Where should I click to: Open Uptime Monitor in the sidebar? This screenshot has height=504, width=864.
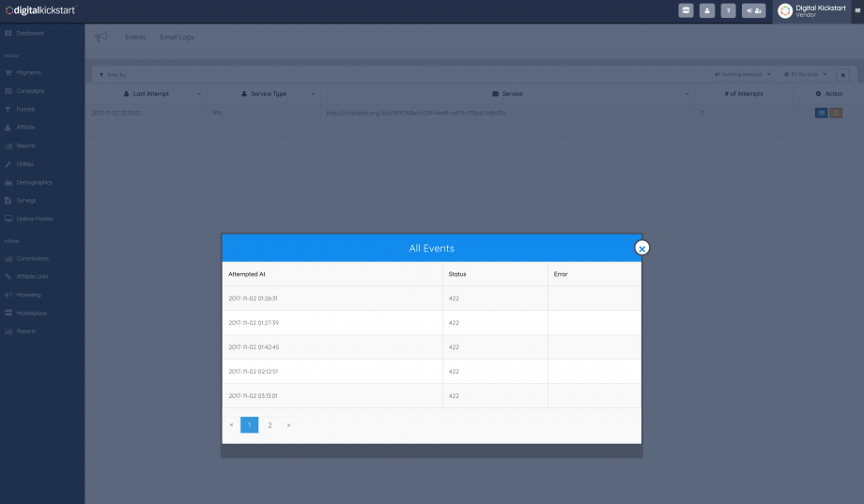tap(35, 219)
